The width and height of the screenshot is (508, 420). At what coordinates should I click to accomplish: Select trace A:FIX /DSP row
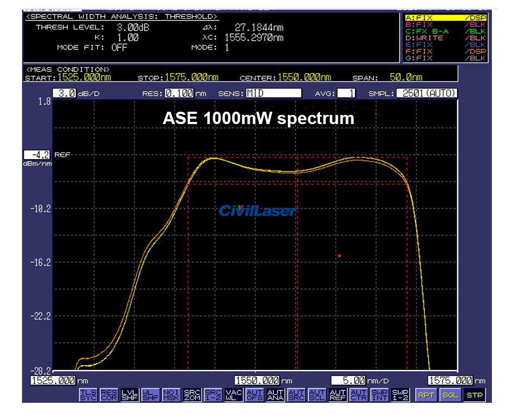[x=446, y=18]
